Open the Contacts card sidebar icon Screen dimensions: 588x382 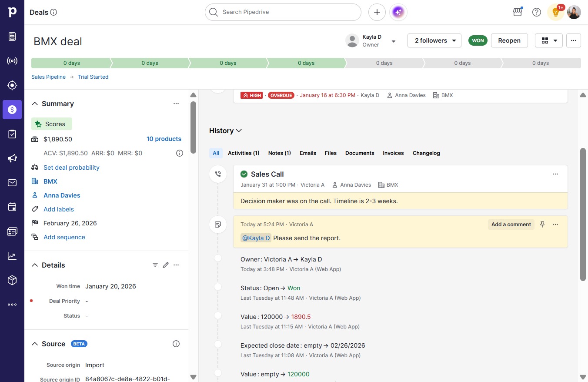pyautogui.click(x=12, y=231)
